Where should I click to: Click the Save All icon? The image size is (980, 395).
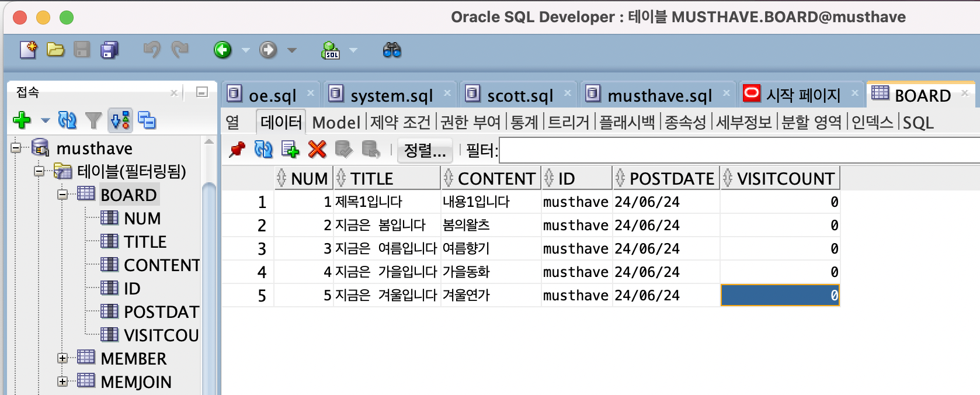pos(109,50)
